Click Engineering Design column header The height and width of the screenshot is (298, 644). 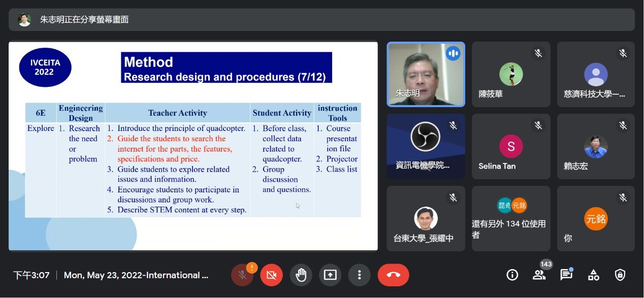(x=81, y=113)
